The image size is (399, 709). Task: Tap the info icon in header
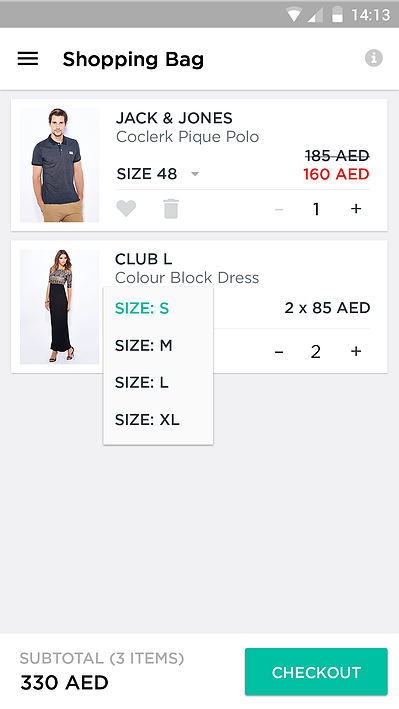tap(374, 58)
